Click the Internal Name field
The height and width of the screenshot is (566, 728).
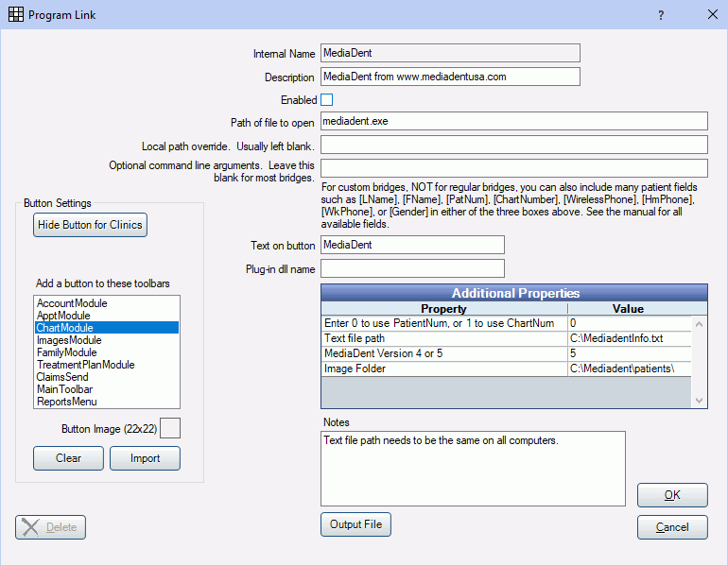[x=450, y=53]
